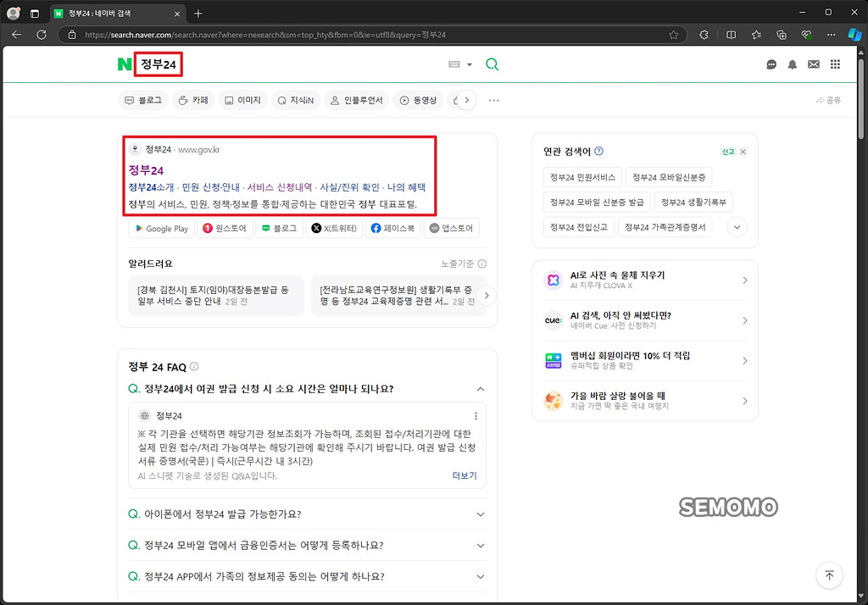The height and width of the screenshot is (605, 868).
Task: Add page to favorites star icon
Action: 673,35
